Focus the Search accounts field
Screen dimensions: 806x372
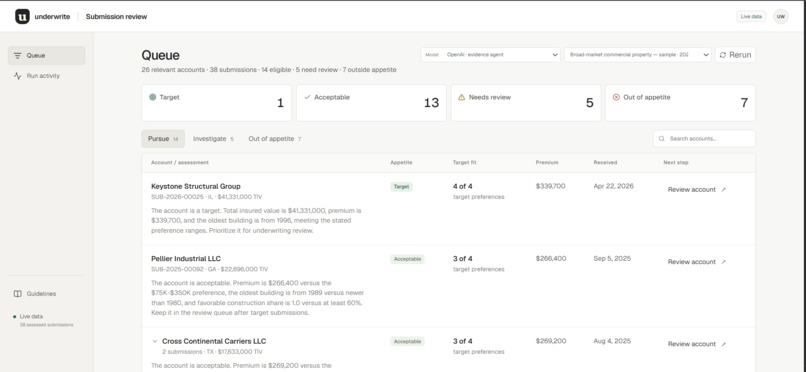coord(704,139)
